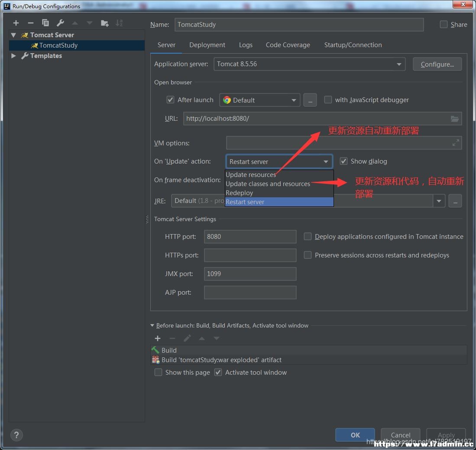476x450 pixels.
Task: Edit the before-launch task with the pencil icon
Action: point(187,338)
